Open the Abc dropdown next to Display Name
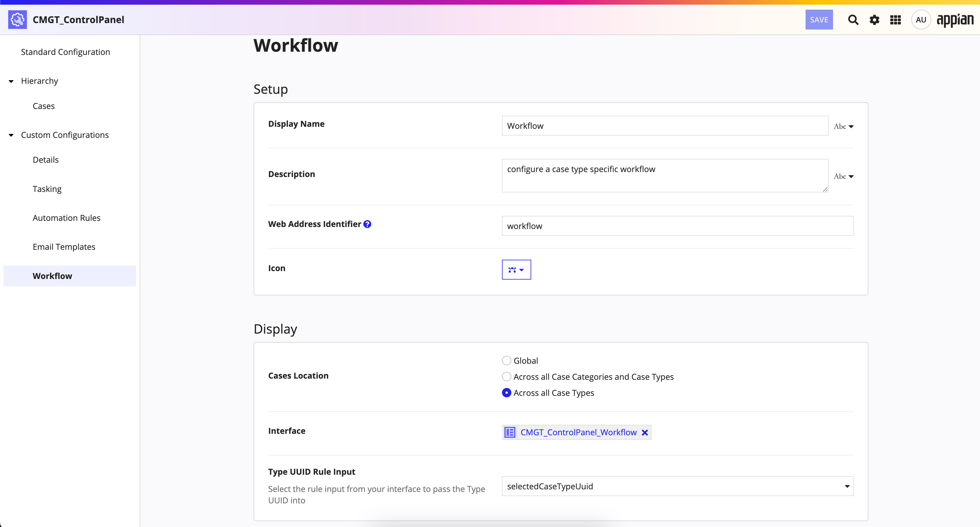Screen dimensions: 980x527 (844, 126)
